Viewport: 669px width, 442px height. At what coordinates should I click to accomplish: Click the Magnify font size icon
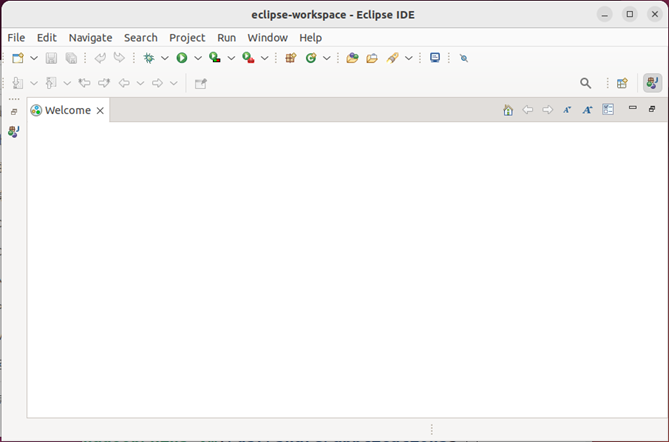[588, 110]
